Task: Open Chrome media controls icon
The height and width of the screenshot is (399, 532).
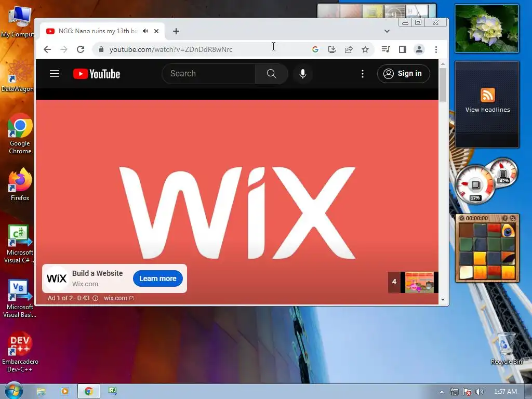Action: click(386, 49)
